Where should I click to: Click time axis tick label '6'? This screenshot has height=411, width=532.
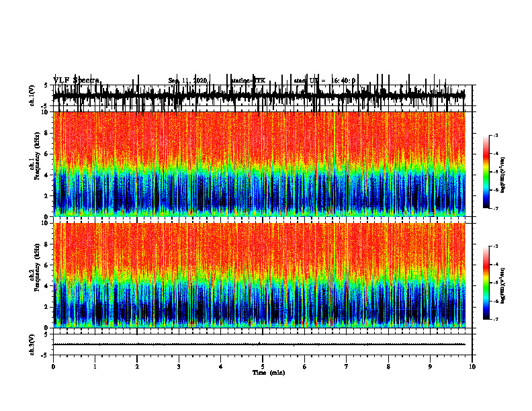[x=304, y=367]
